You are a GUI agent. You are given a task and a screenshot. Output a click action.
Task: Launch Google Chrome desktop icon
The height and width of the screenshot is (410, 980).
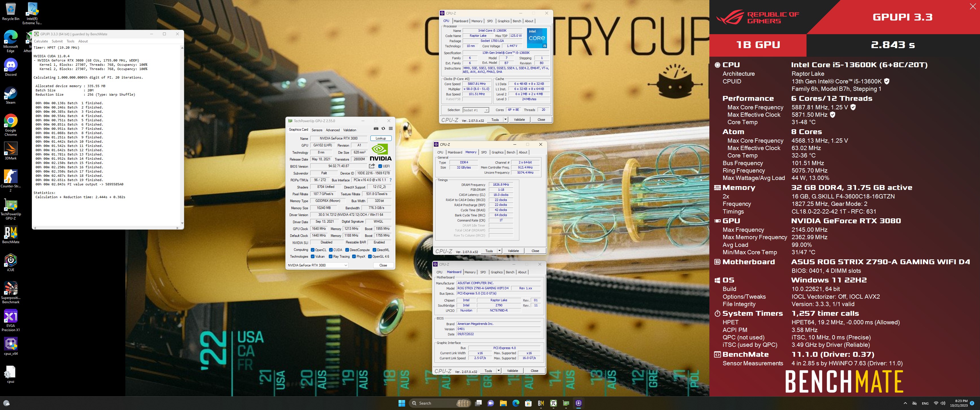(11, 125)
